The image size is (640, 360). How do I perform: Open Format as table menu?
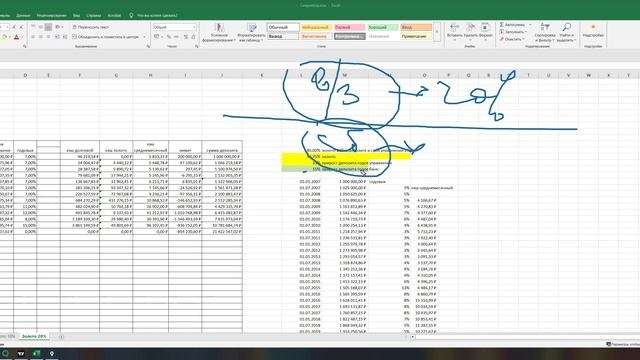click(252, 33)
